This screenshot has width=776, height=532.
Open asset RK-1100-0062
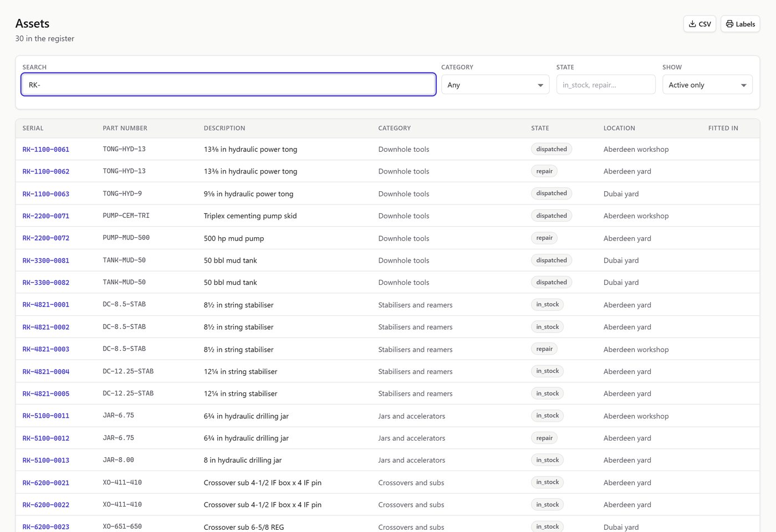point(46,172)
